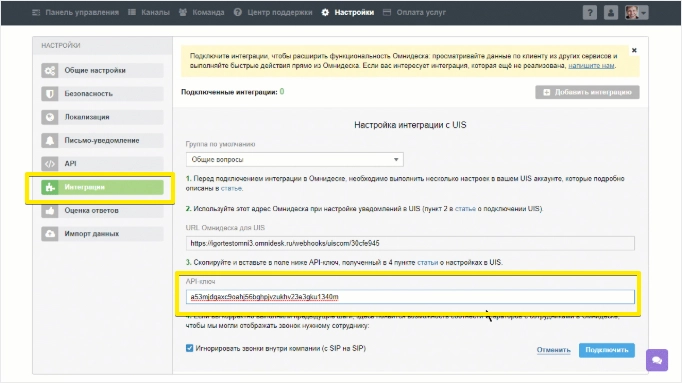Screen dimensions: 682x383
Task: Open Письмо-уведомление settings
Action: point(102,140)
